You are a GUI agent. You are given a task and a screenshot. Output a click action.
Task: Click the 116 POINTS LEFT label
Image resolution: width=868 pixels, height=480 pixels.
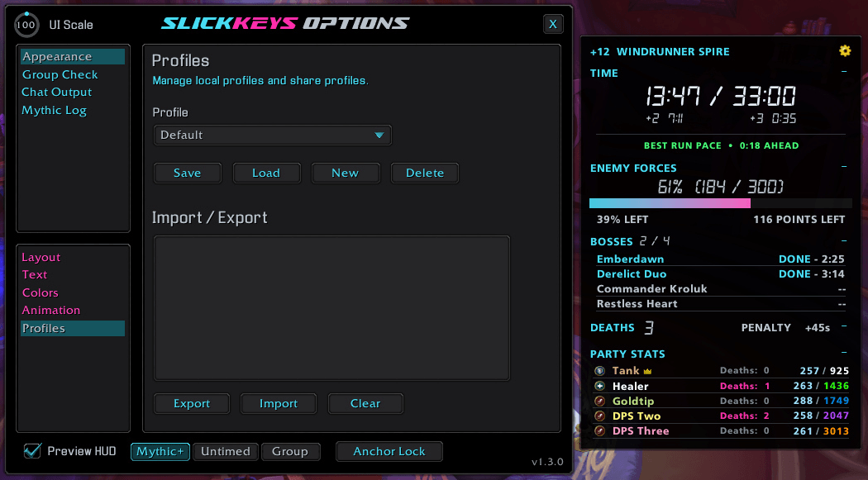pos(799,220)
